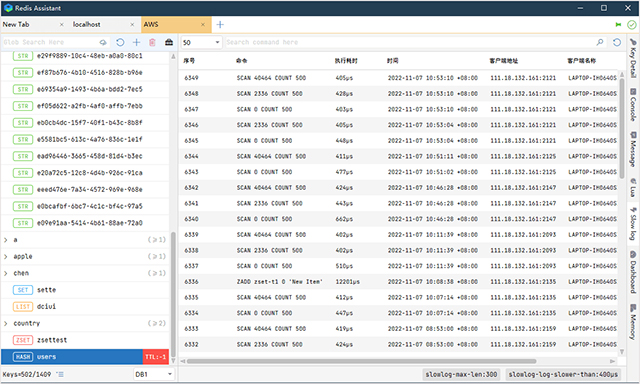Click the first table column header 序号

coord(189,61)
